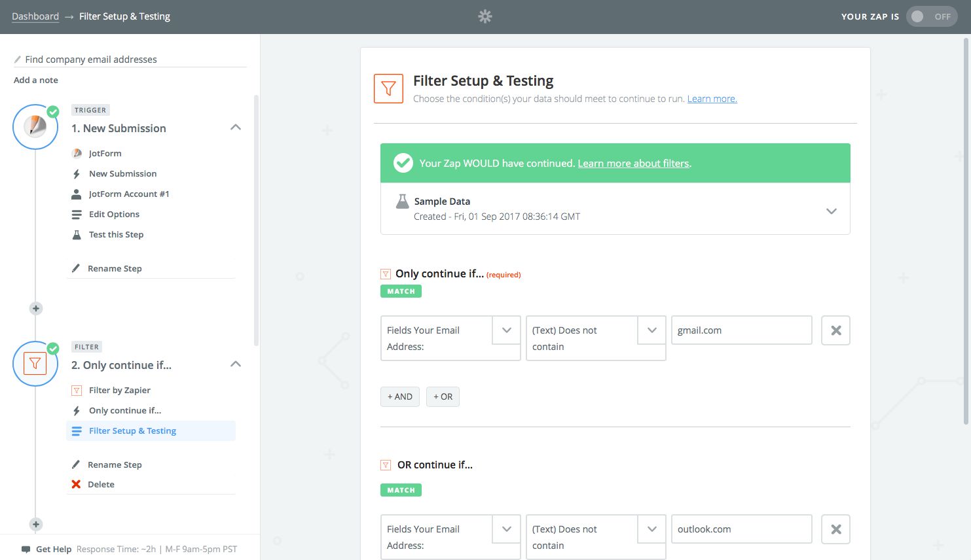Expand the Sample Data panel
Viewport: 971px width, 560px height.
pyautogui.click(x=831, y=211)
